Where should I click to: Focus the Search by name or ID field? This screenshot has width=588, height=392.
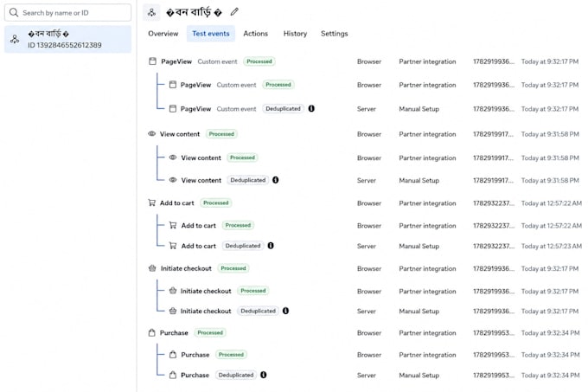pos(67,13)
